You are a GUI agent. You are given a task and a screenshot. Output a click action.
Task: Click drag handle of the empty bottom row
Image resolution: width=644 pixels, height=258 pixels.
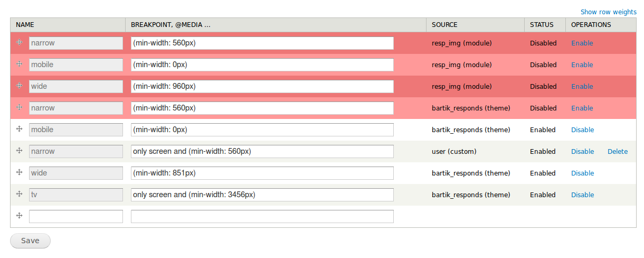tap(20, 216)
